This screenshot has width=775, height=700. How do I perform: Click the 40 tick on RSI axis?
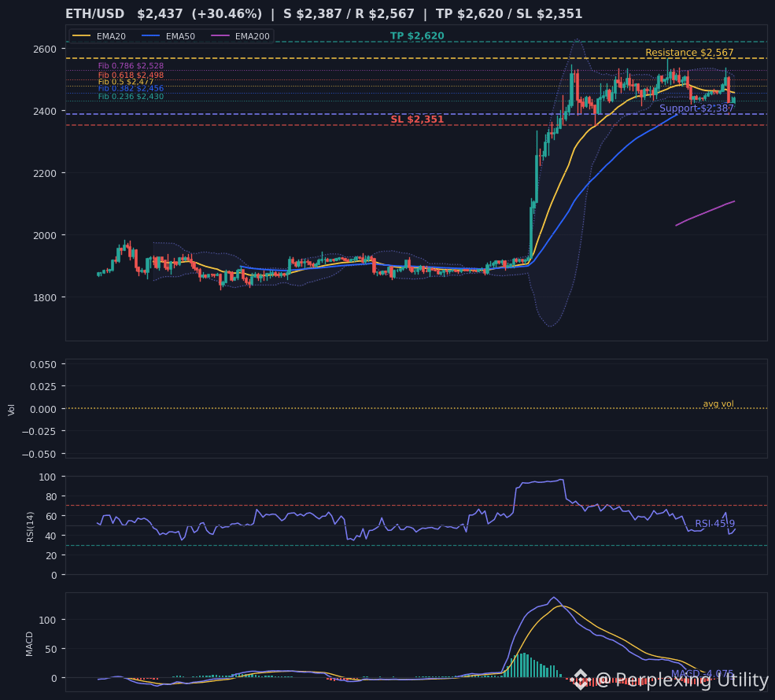51,536
